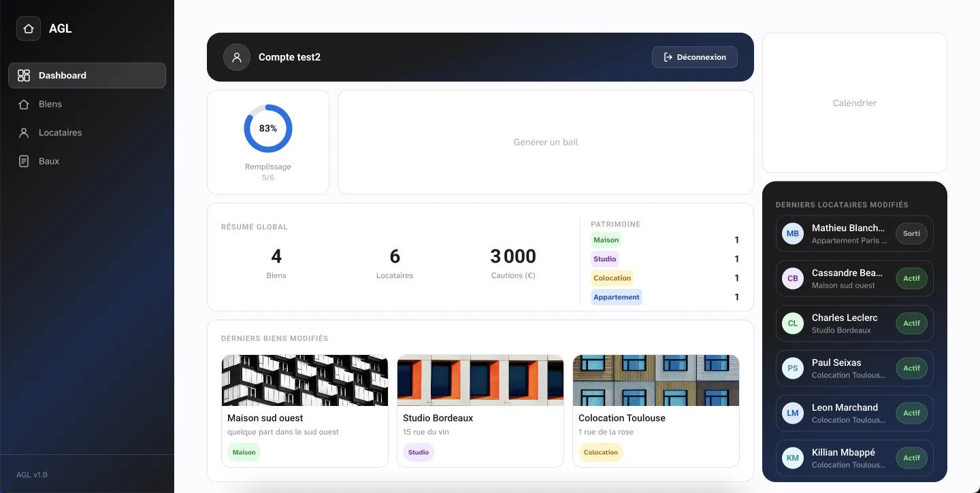Image resolution: width=980 pixels, height=493 pixels.
Task: Click the MB avatar for Mathieu Blanch...
Action: pos(793,234)
